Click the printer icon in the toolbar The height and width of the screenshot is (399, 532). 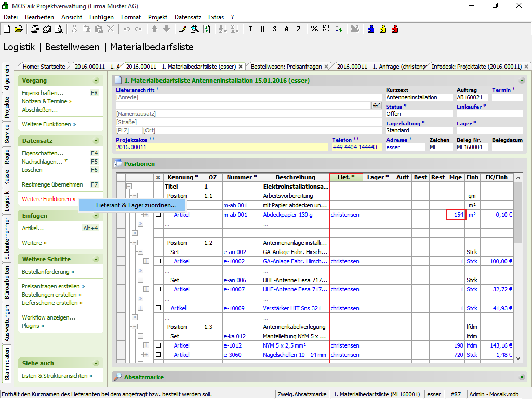(35, 29)
